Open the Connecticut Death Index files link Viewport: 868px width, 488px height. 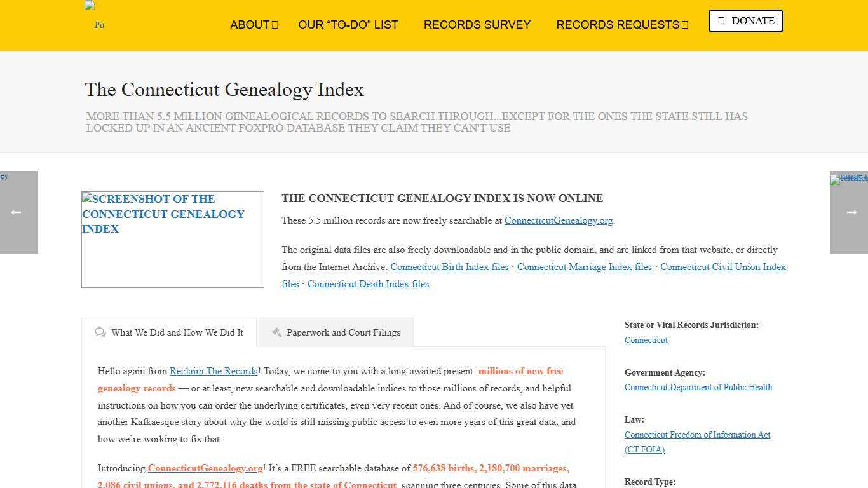pyautogui.click(x=368, y=284)
